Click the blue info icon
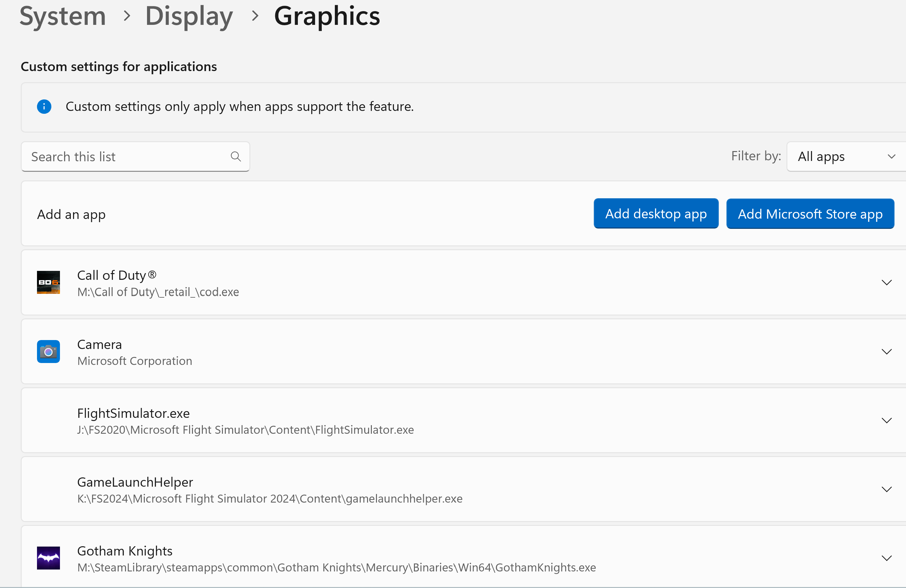Screen dimensions: 906x588 (44, 106)
